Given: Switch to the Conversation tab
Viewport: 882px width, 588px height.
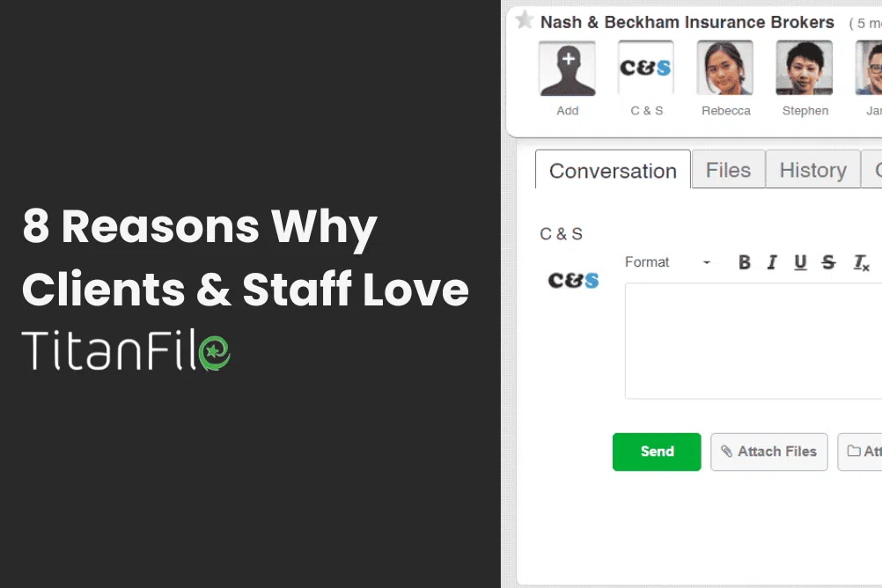Looking at the screenshot, I should tap(613, 170).
